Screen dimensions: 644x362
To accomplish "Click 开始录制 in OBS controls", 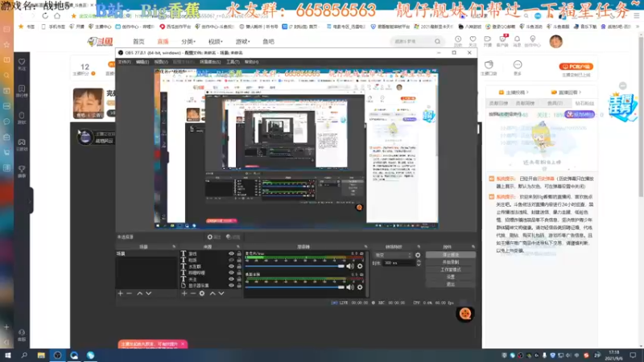I will click(451, 262).
